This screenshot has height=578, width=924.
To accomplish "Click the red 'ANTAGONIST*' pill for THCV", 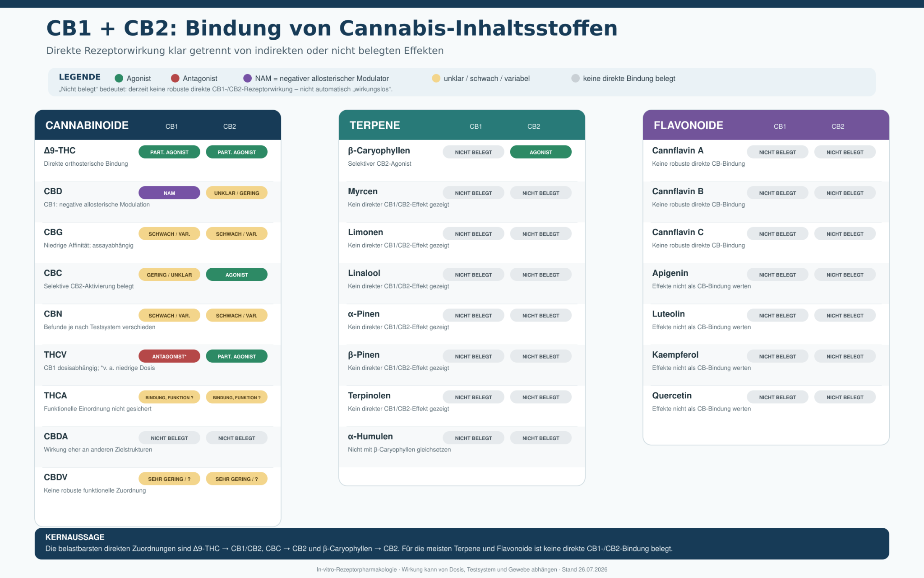I will point(169,356).
